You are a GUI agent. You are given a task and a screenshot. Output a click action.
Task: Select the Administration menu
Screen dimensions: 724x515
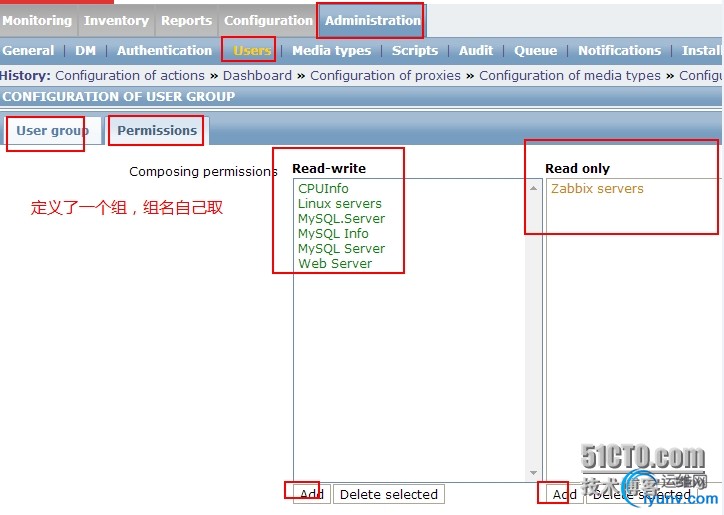coord(373,21)
